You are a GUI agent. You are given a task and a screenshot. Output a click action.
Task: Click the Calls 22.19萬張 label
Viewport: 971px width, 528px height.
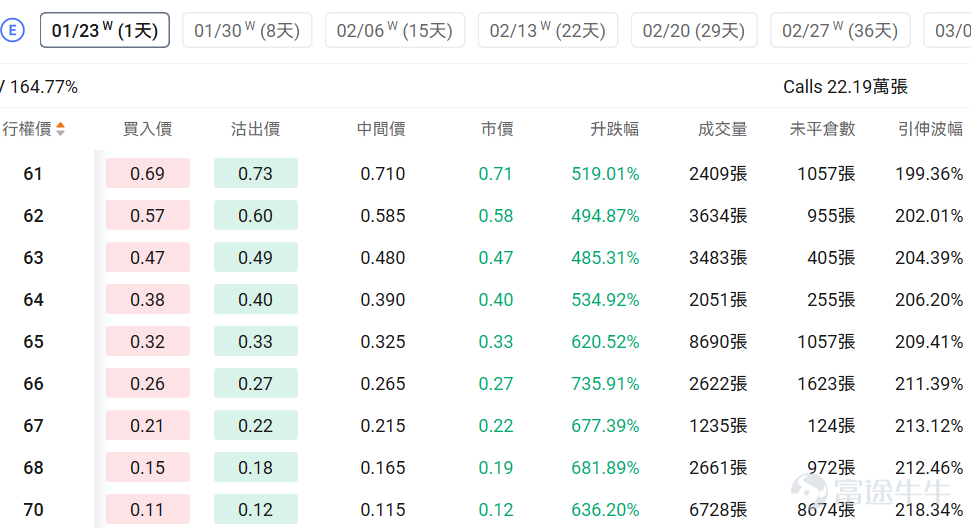(845, 87)
